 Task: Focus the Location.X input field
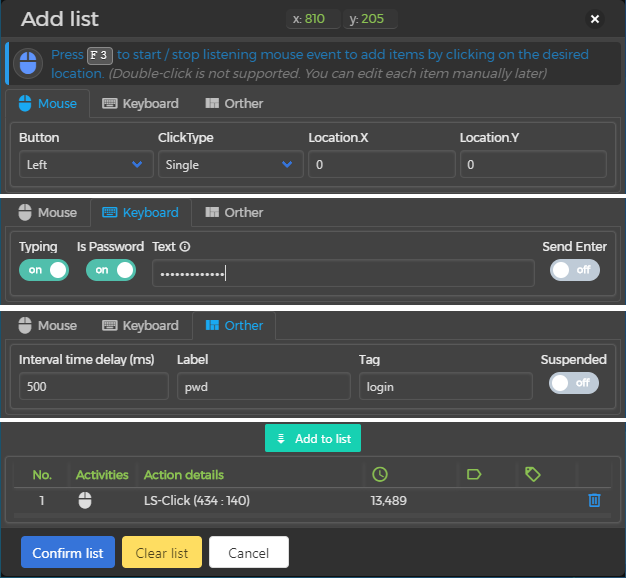point(382,164)
